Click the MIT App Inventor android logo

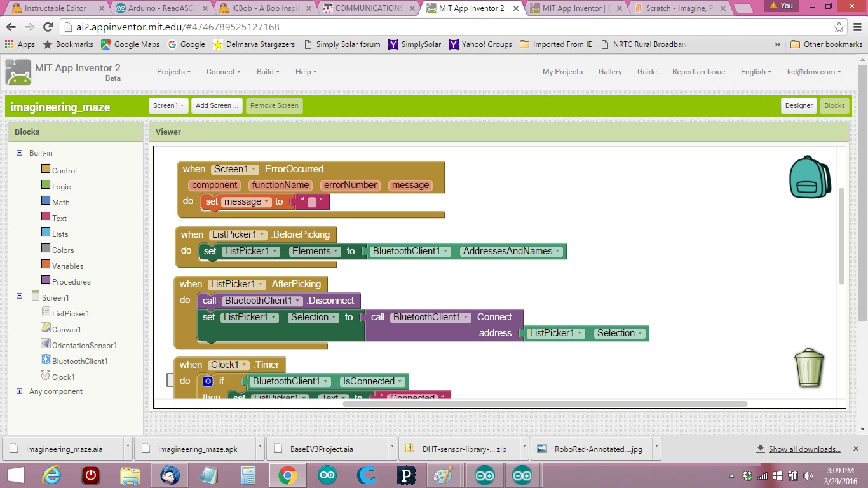point(18,72)
